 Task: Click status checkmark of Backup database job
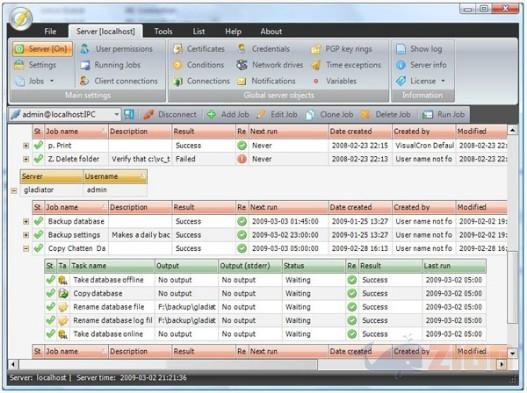pyautogui.click(x=38, y=221)
